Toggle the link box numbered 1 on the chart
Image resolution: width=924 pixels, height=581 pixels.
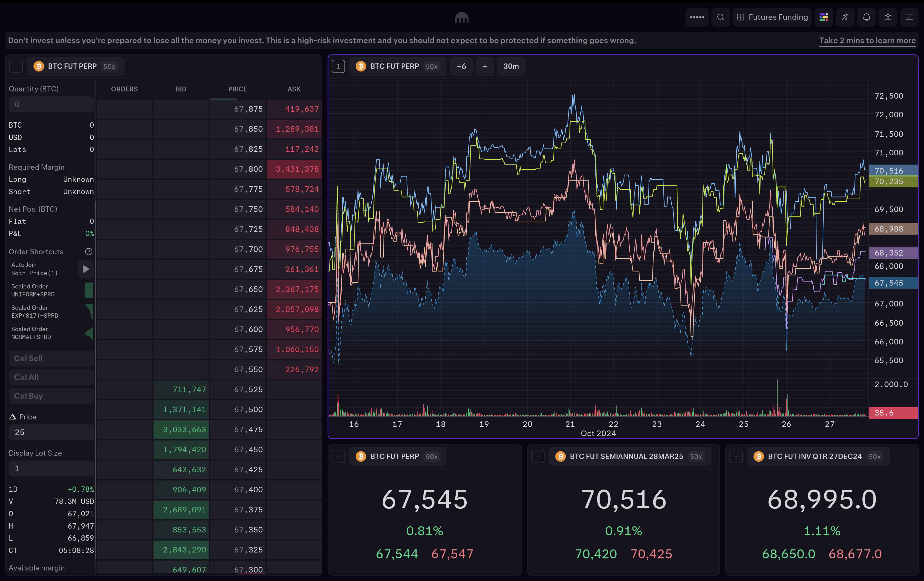click(x=338, y=67)
